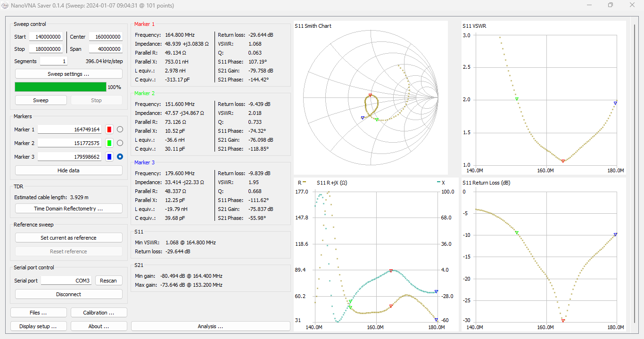The height and width of the screenshot is (339, 644).
Task: Click the NanoVNA Saver title bar app icon
Action: tap(5, 6)
